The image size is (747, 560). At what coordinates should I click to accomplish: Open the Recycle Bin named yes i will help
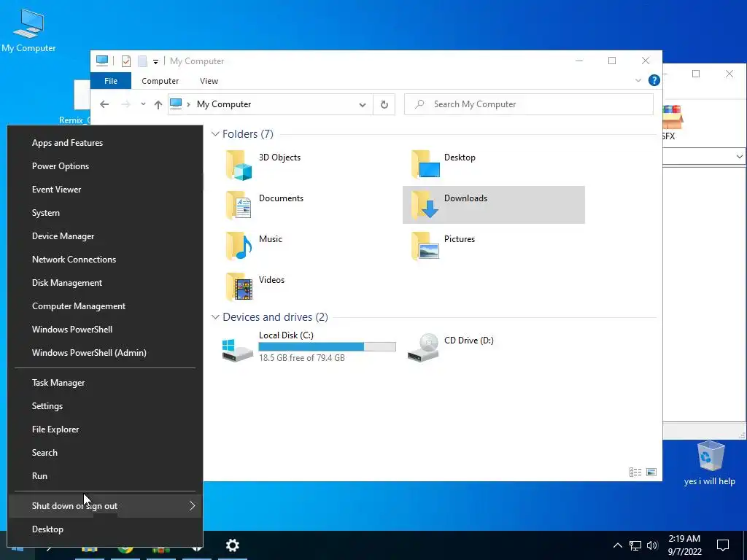[x=710, y=463]
